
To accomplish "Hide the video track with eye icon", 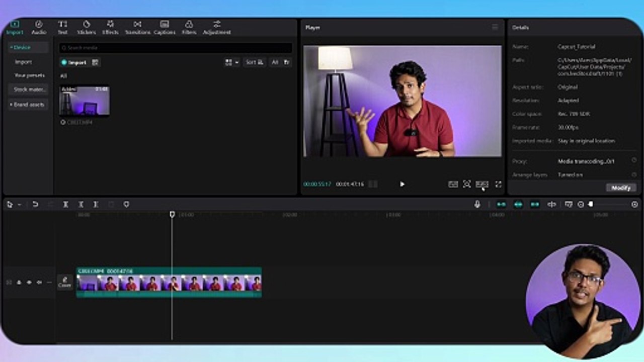I will tap(29, 283).
